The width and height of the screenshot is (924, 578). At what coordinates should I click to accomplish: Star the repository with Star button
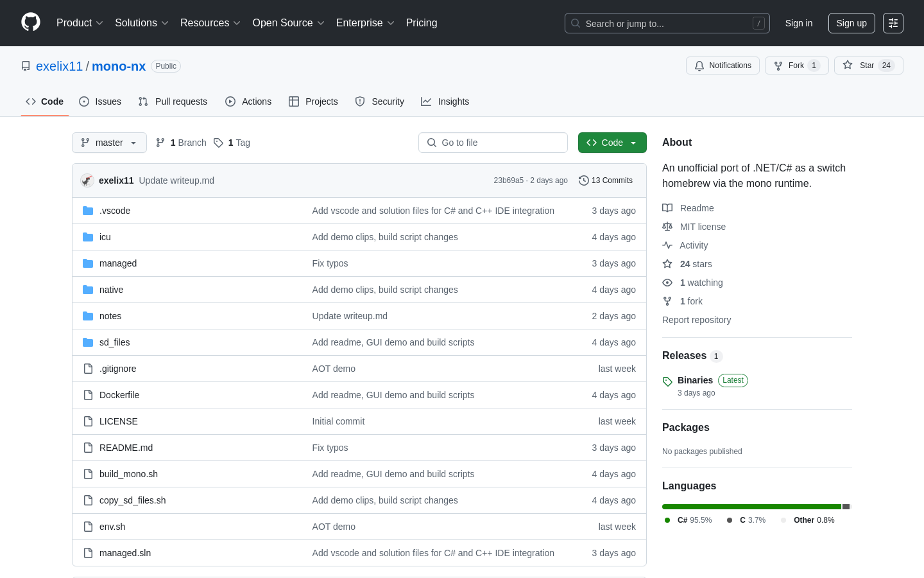[x=869, y=66]
